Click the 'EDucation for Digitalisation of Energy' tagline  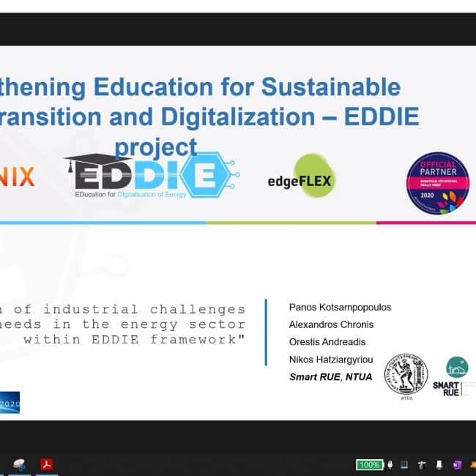tap(130, 194)
